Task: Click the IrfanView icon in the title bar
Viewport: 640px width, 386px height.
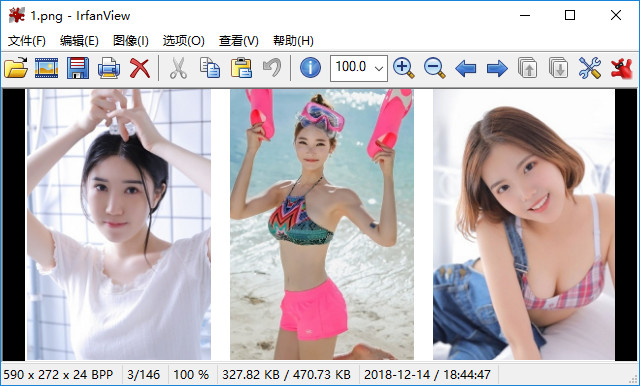Action: pyautogui.click(x=16, y=16)
